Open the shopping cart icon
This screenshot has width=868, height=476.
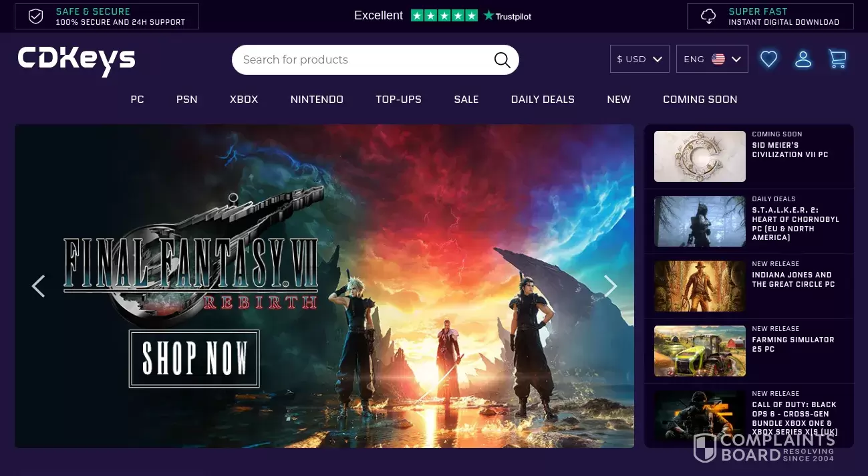click(837, 59)
